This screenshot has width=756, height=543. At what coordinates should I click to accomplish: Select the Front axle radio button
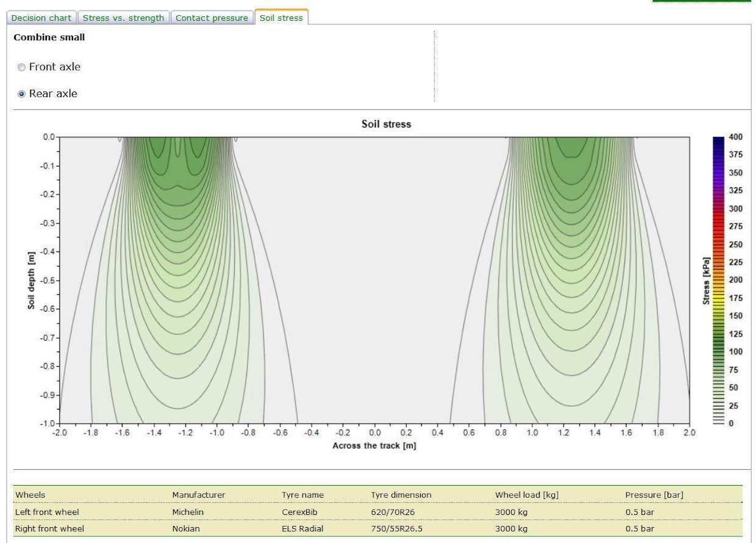pyautogui.click(x=22, y=67)
